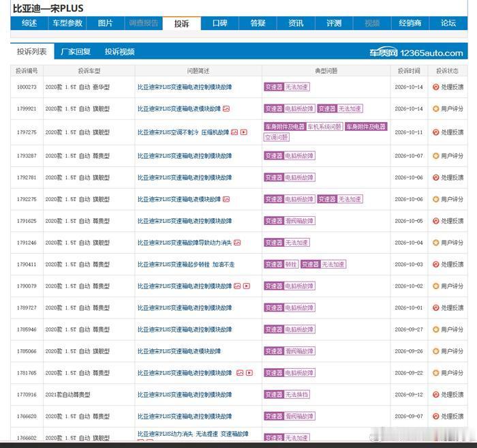Click 处理反馈 status icon for complaint 1770916
Viewport: 477px width, 448px height.
click(x=435, y=394)
